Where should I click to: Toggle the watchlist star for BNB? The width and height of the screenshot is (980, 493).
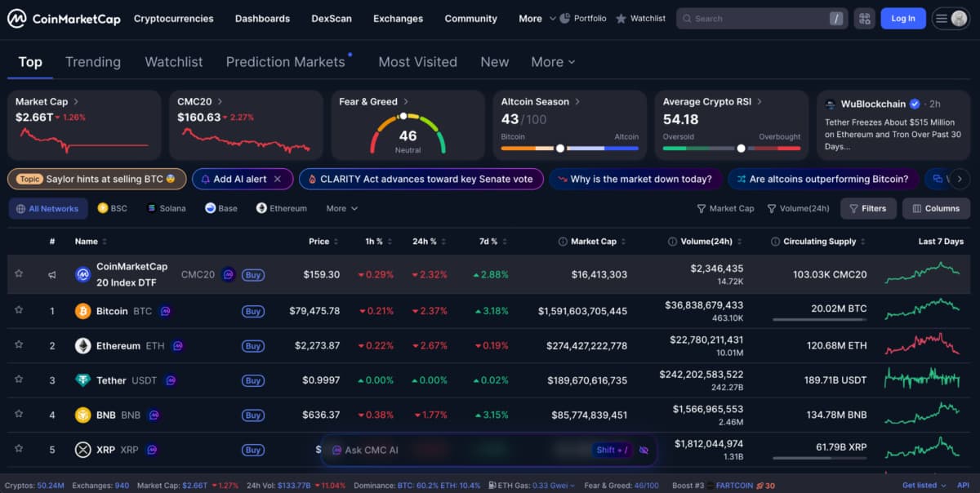19,415
